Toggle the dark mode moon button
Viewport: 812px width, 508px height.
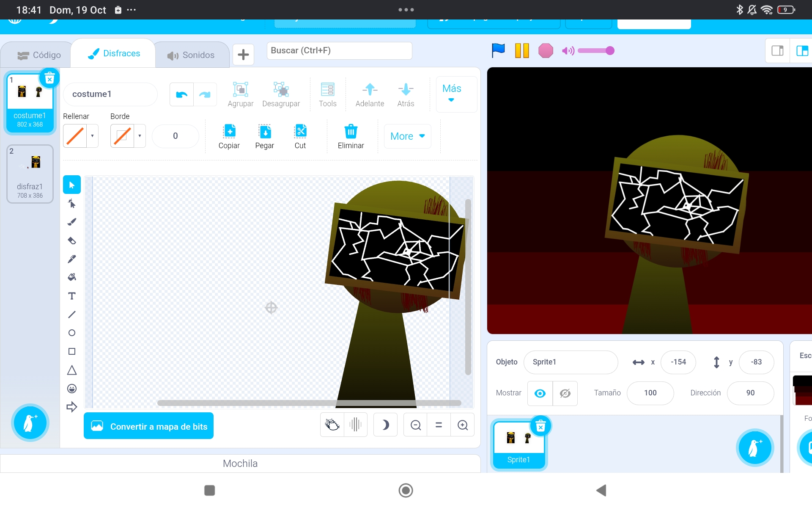(x=385, y=425)
